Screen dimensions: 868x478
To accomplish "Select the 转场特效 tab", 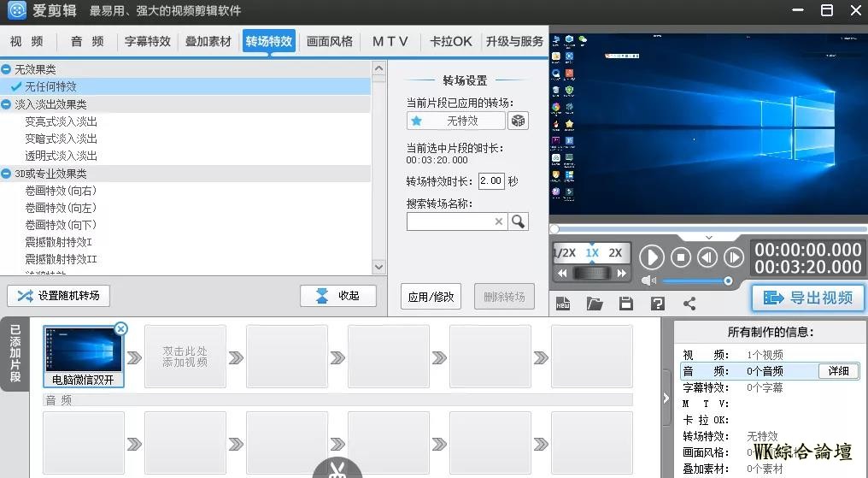I will click(269, 42).
